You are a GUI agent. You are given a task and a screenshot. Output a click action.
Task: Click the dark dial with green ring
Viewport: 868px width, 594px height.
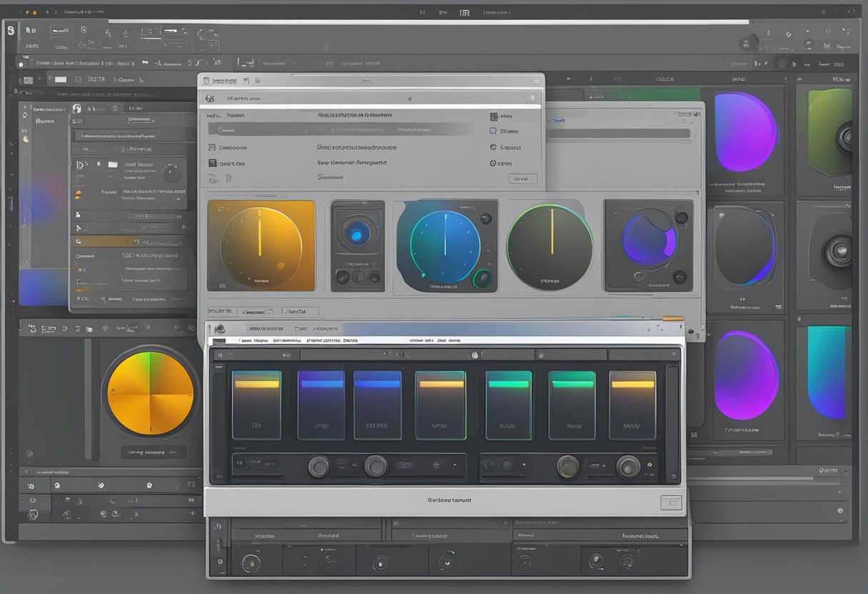[x=550, y=247]
